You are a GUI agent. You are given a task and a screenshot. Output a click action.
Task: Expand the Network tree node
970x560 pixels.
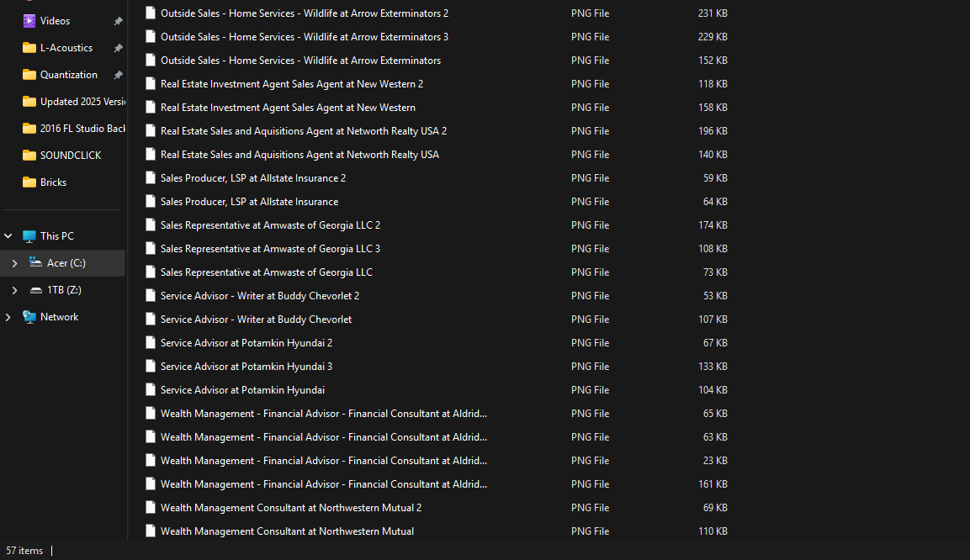[x=7, y=316]
